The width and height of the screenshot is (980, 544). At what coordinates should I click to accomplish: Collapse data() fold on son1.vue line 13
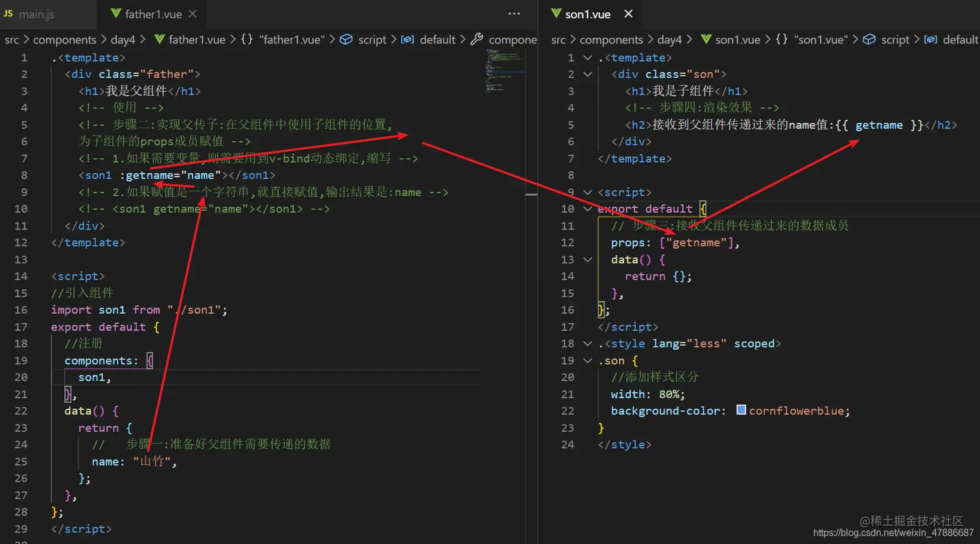click(x=587, y=260)
